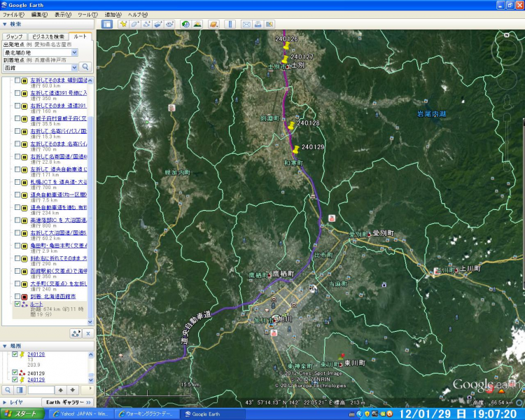Open the 240128 place link
525x420 pixels.
[36, 354]
